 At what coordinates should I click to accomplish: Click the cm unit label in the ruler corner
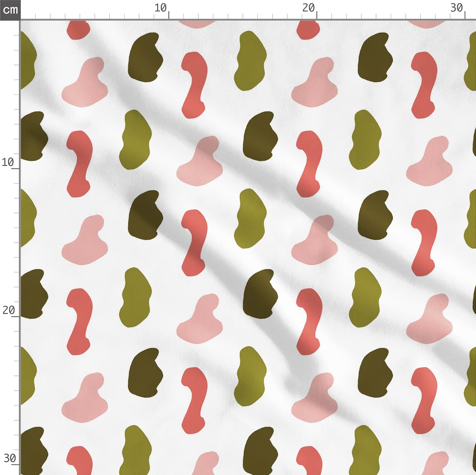(10, 10)
